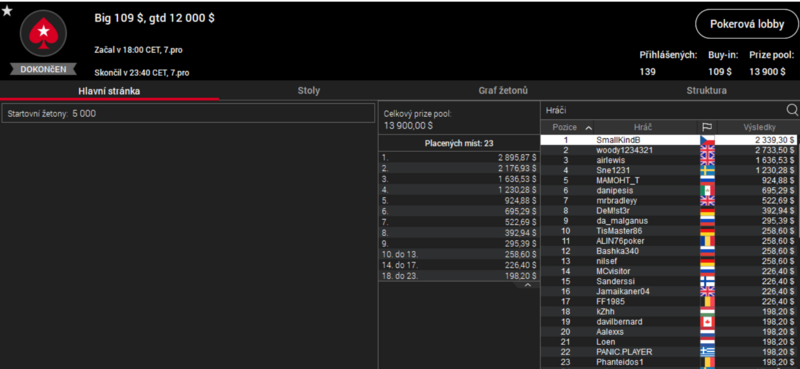This screenshot has height=369, width=800.
Task: Switch to Hlavní stránka tab
Action: click(x=109, y=91)
